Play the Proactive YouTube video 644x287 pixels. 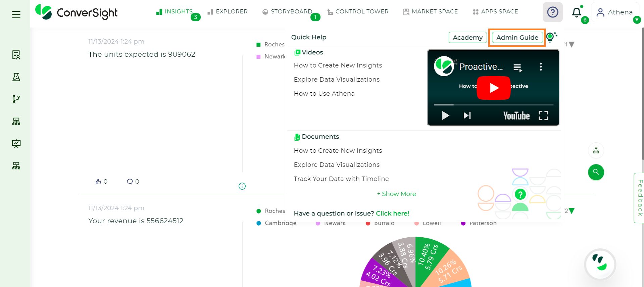(493, 88)
